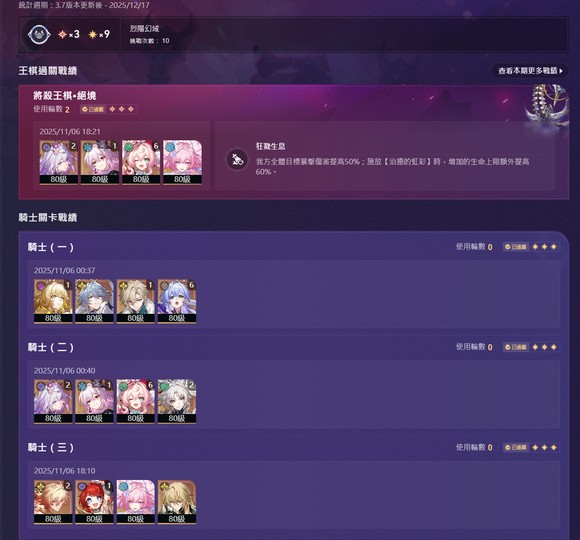Click the 已通關 badge for 騎士(二)
The image size is (580, 540).
click(516, 347)
